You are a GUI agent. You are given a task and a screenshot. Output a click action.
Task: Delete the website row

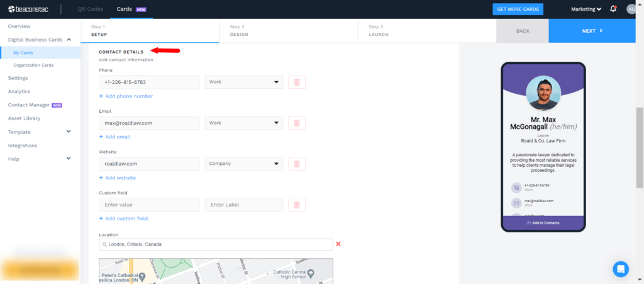[x=297, y=164]
